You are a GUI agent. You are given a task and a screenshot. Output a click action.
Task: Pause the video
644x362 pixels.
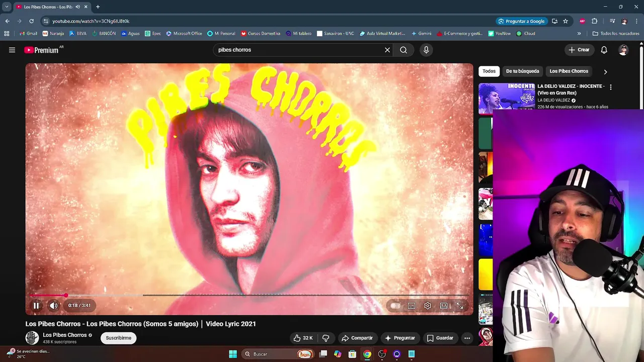(36, 305)
